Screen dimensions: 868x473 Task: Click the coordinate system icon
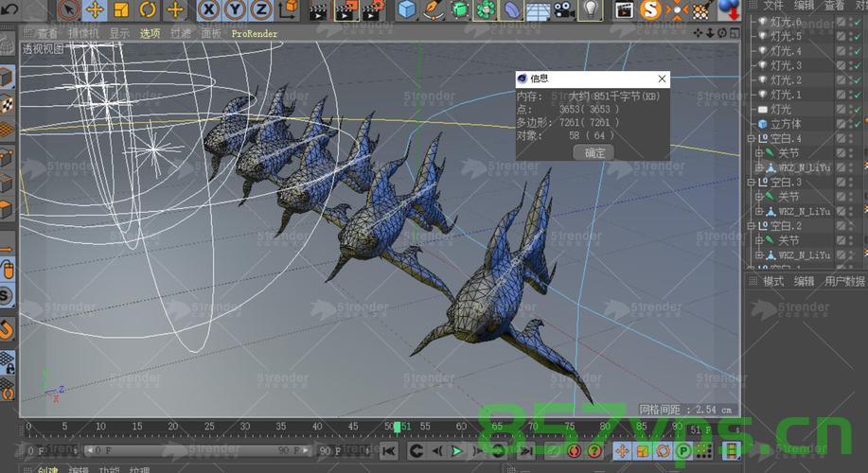[288, 9]
